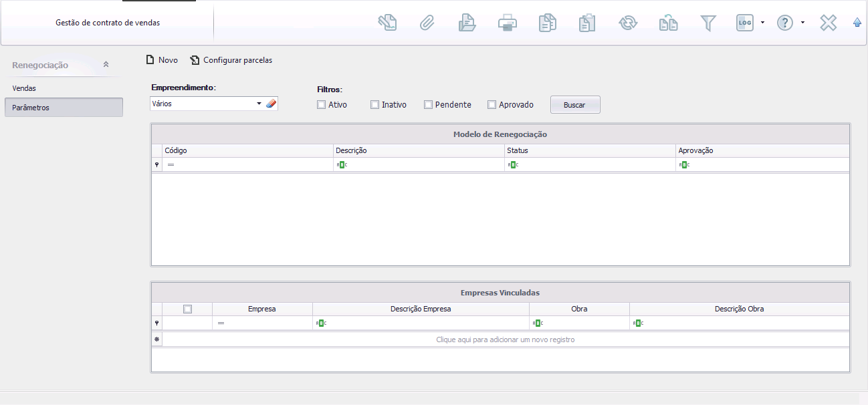Check the Pendente filter checkbox
The height and width of the screenshot is (405, 868).
point(428,105)
